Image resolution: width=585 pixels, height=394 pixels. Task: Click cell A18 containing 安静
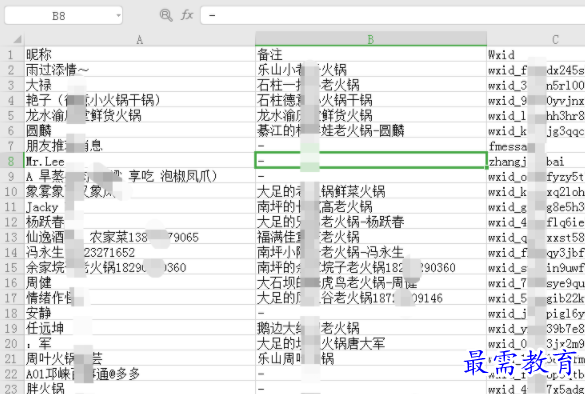[x=140, y=313]
